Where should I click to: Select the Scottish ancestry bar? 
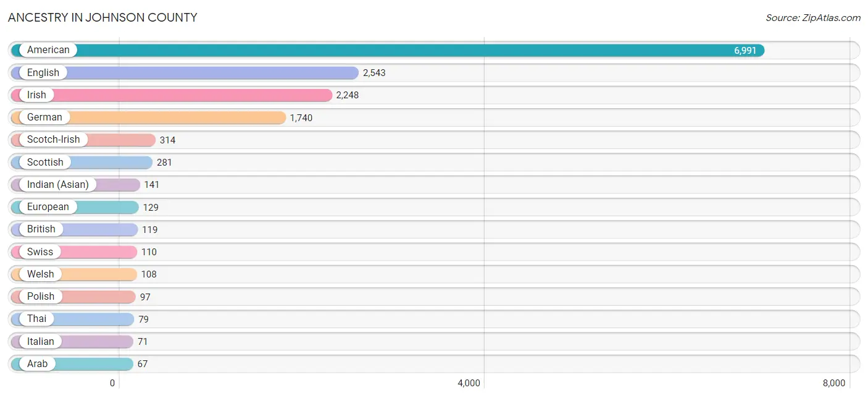pos(81,163)
